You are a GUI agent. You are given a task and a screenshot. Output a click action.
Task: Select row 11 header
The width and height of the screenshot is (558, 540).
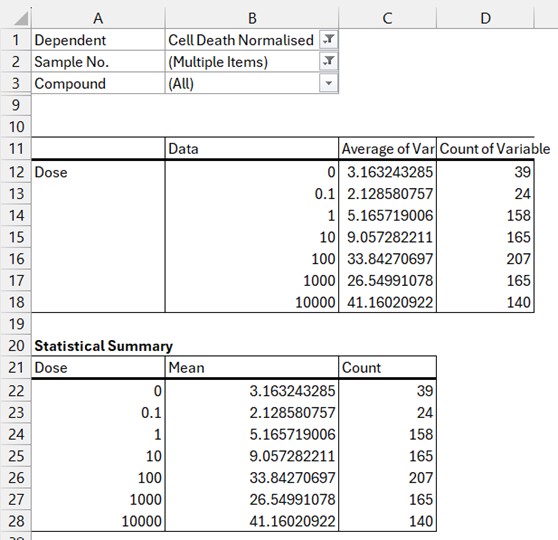pyautogui.click(x=16, y=148)
